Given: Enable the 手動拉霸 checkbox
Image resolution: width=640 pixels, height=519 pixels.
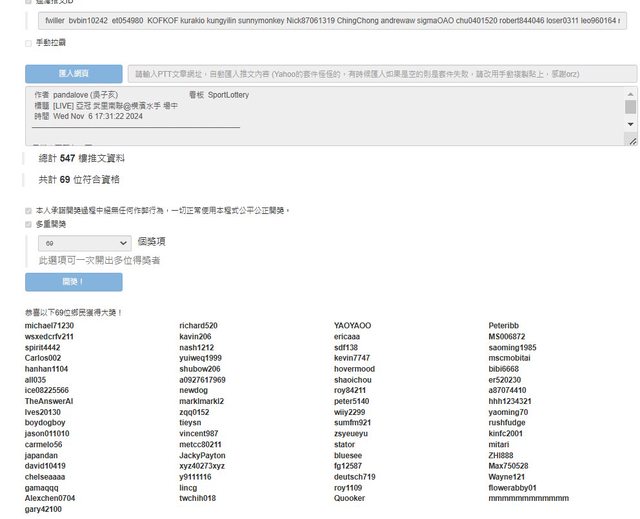Looking at the screenshot, I should coord(28,43).
